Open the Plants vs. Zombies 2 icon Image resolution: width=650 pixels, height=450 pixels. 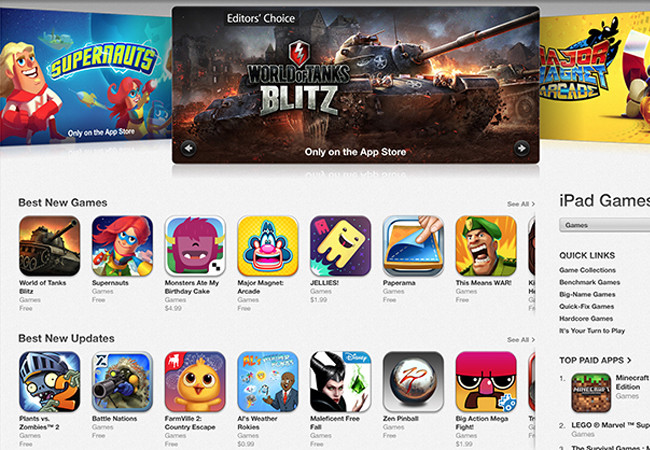[49, 382]
